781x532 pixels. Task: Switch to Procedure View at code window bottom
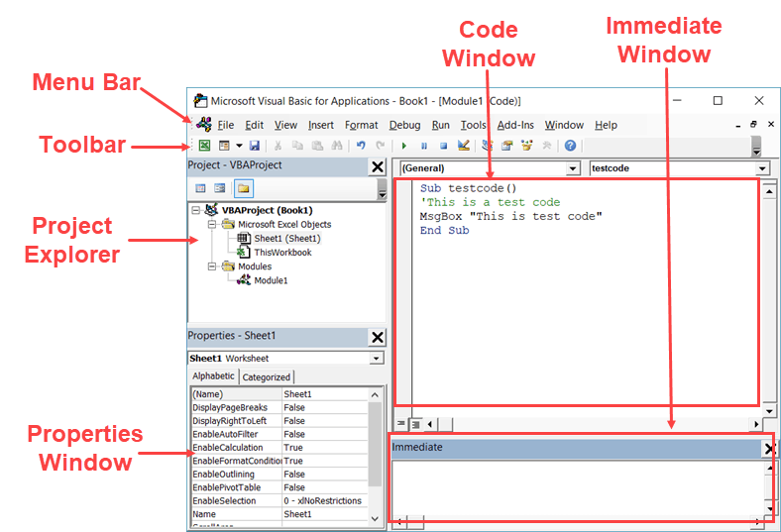click(x=401, y=424)
